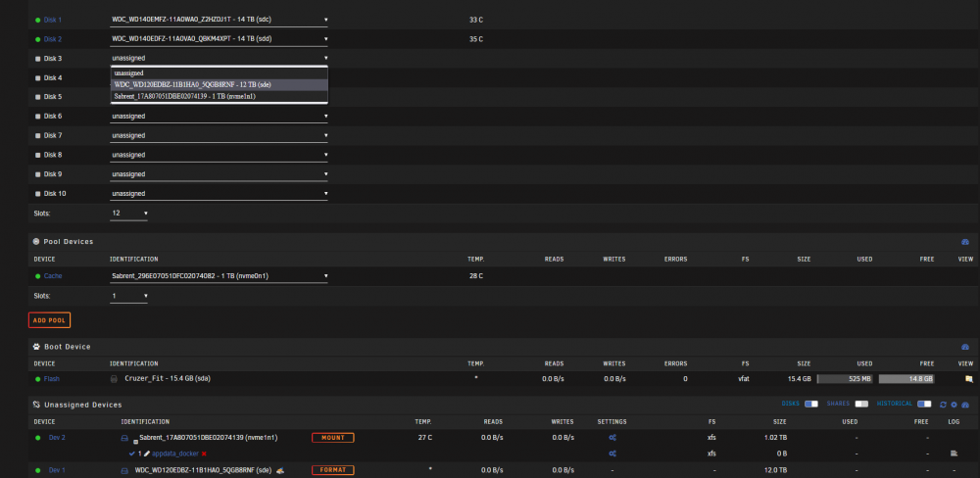Browse the Flash device folder view icon

(x=969, y=379)
